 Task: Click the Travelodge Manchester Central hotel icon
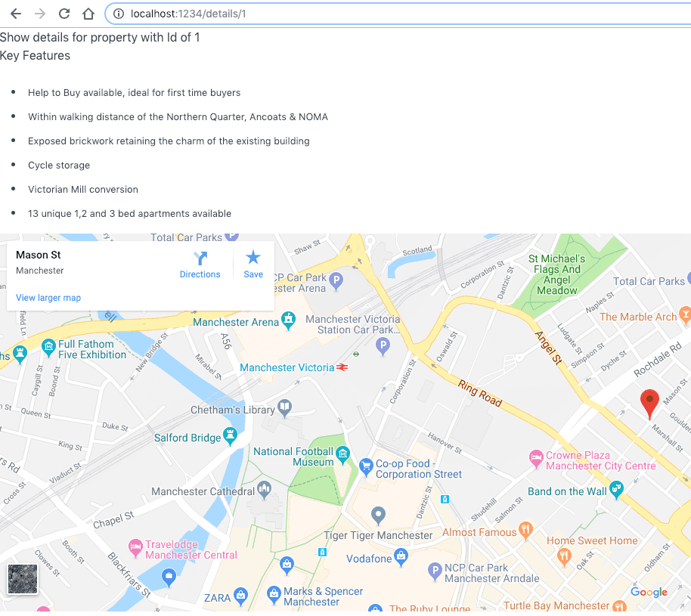(x=135, y=548)
